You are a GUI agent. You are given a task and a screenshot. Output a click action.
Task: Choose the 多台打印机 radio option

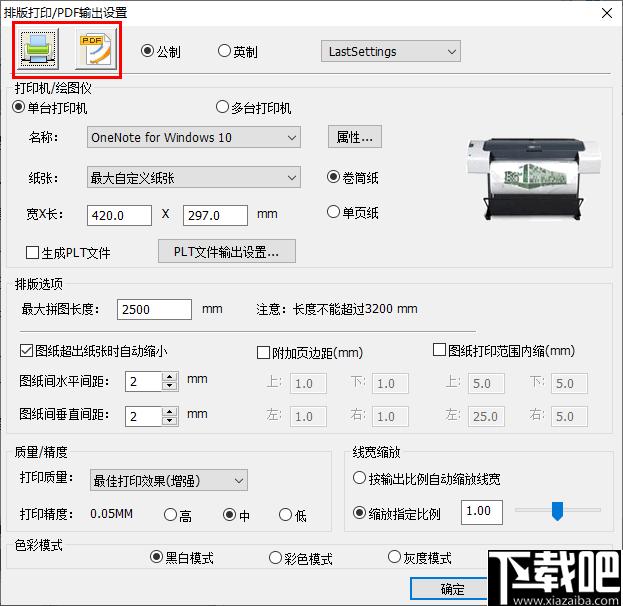tap(223, 107)
